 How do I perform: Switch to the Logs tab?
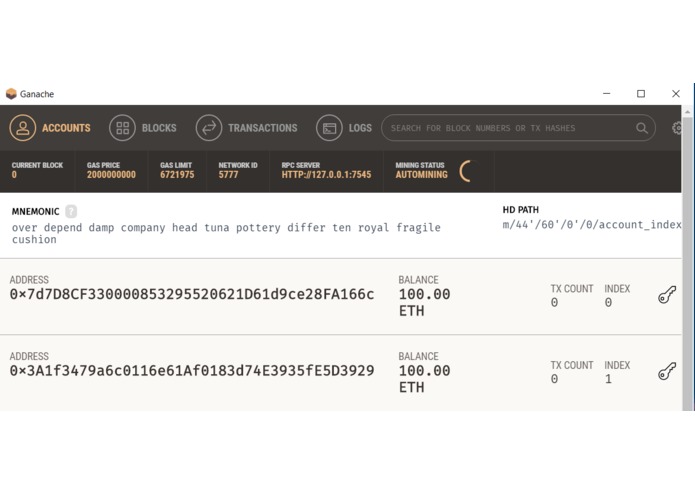pos(344,128)
